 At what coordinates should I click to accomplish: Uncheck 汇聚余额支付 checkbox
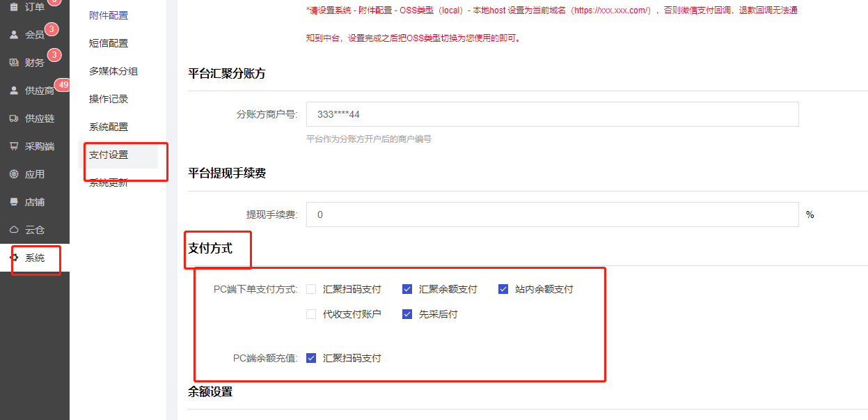(x=407, y=289)
